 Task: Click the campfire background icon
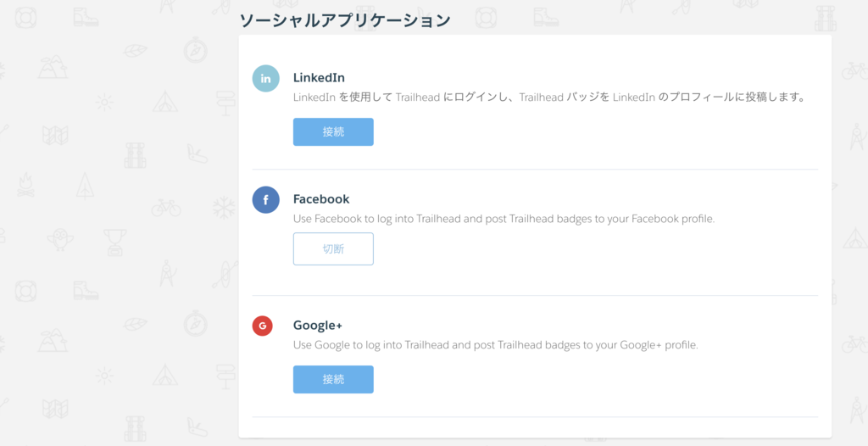point(25,185)
